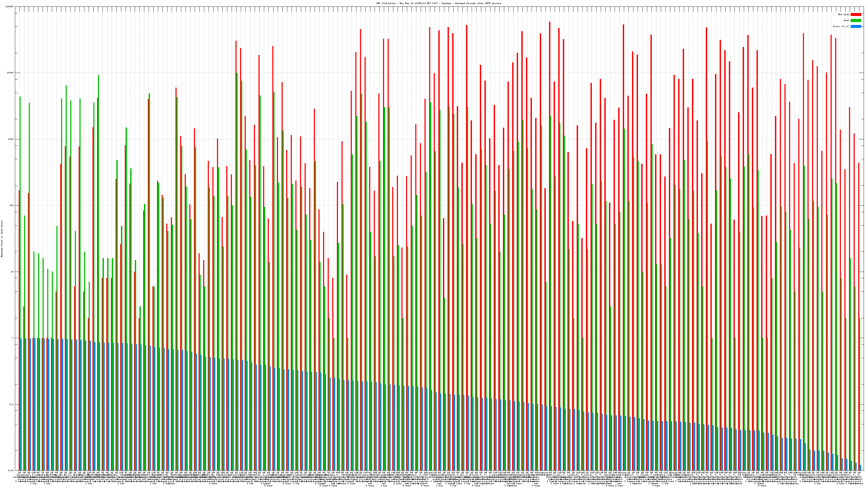The height and width of the screenshot is (488, 868).
Task: Click the 0.1 y-axis tick label
Action: pos(12,404)
